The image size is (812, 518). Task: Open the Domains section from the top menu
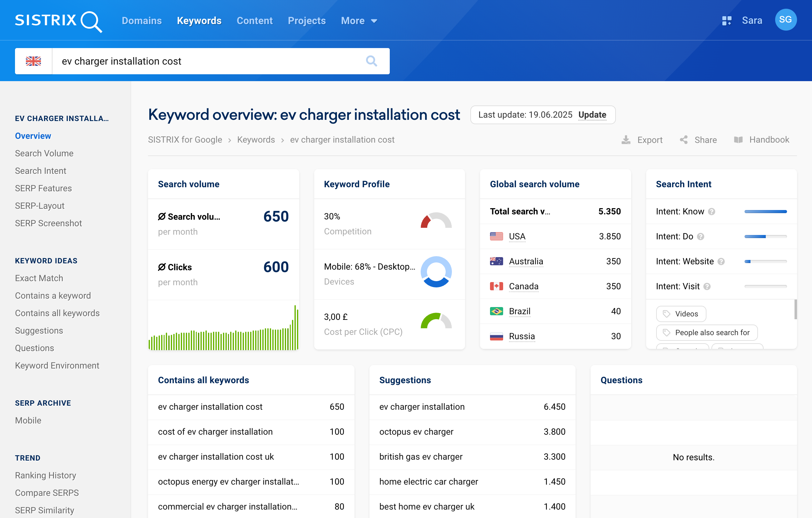pos(141,21)
